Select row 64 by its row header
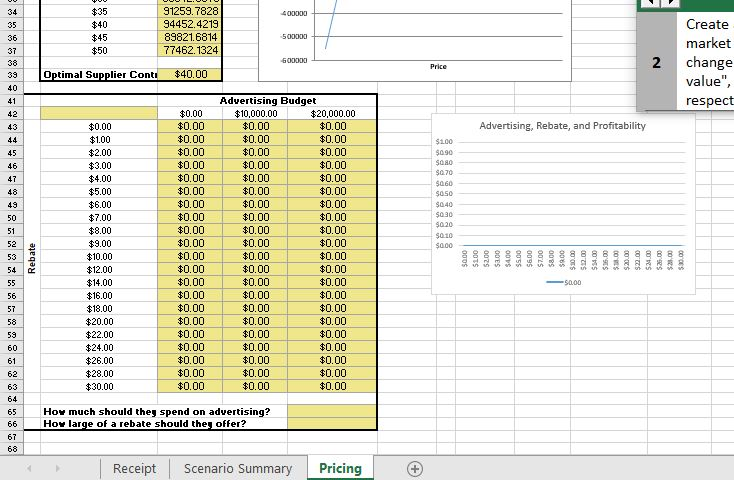 12,399
